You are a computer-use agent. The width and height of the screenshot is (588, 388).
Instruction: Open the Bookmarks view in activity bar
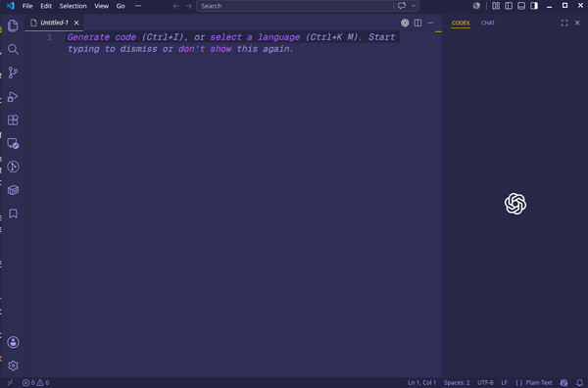pyautogui.click(x=13, y=214)
